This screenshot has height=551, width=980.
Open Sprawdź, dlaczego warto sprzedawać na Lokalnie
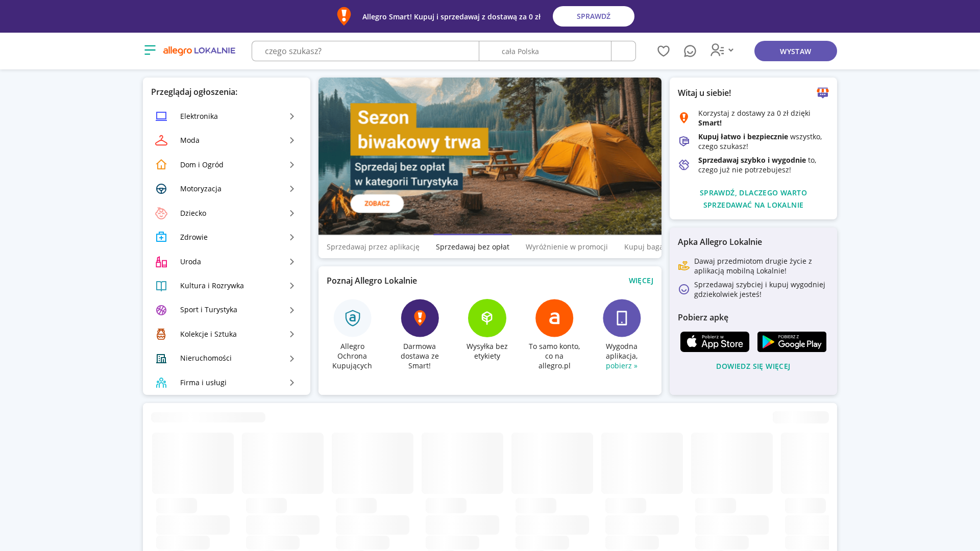[x=753, y=199]
